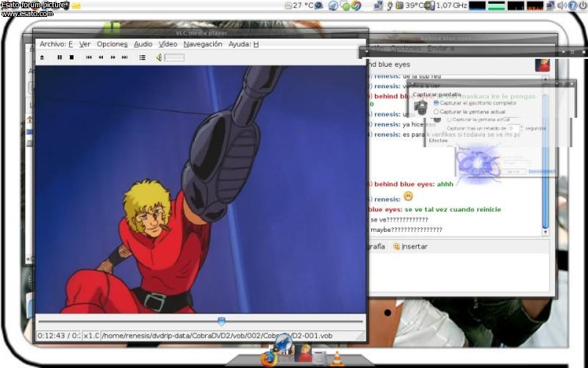Screen dimensions: 588x368
Task: Click the x1.0 playback speed field
Action: (x=90, y=336)
